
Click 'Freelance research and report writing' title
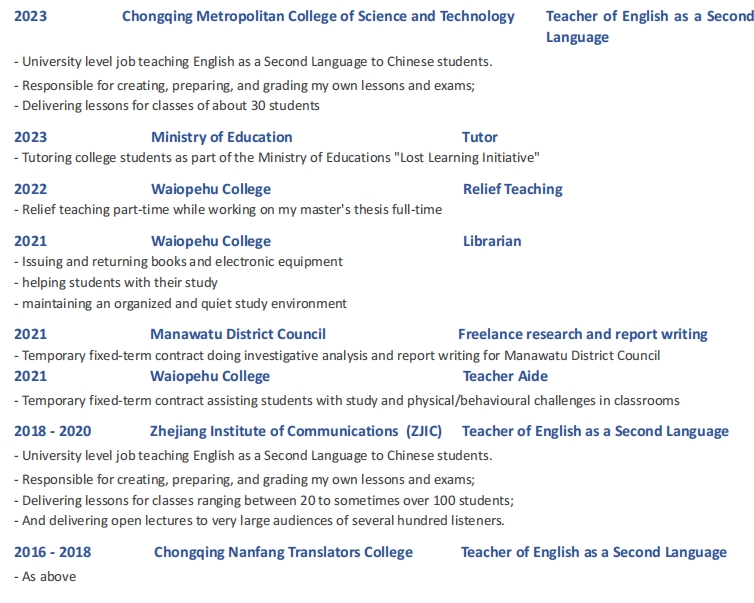click(582, 334)
